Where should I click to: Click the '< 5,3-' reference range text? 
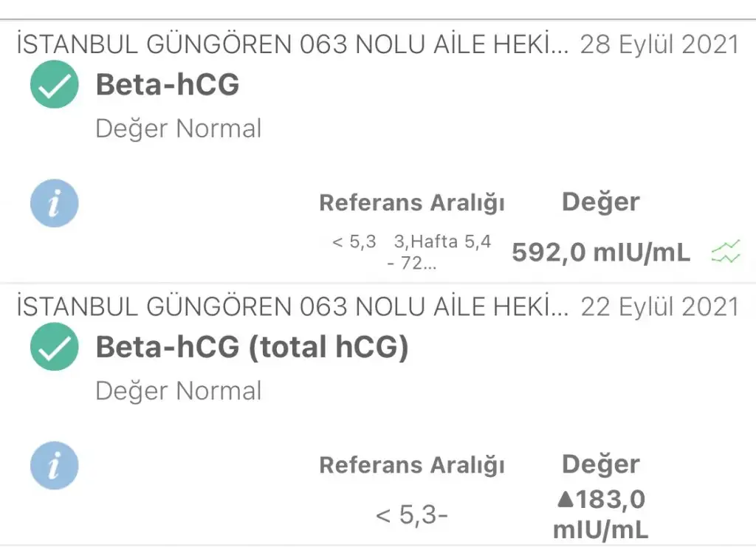pos(411,515)
